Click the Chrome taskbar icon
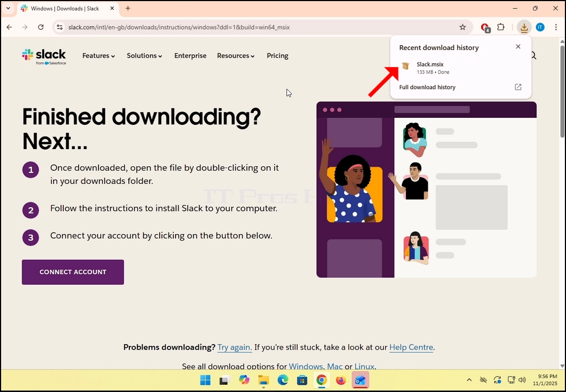Image resolution: width=566 pixels, height=392 pixels. pyautogui.click(x=322, y=380)
